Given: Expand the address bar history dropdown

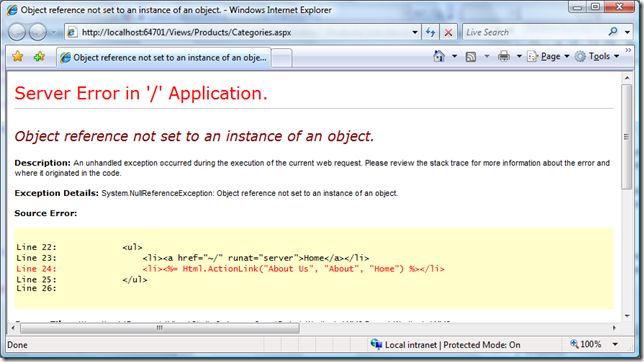Looking at the screenshot, I should (x=415, y=32).
